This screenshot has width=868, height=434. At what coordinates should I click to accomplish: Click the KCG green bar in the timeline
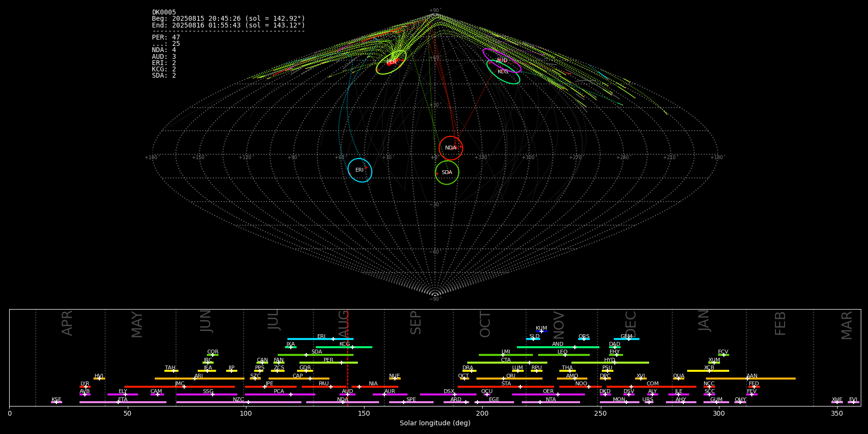click(x=344, y=347)
